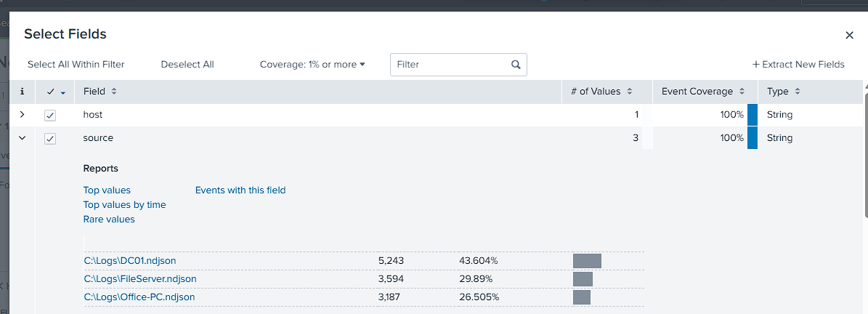868x314 pixels.
Task: Click the search magnifier icon in Filter
Action: pyautogui.click(x=516, y=64)
